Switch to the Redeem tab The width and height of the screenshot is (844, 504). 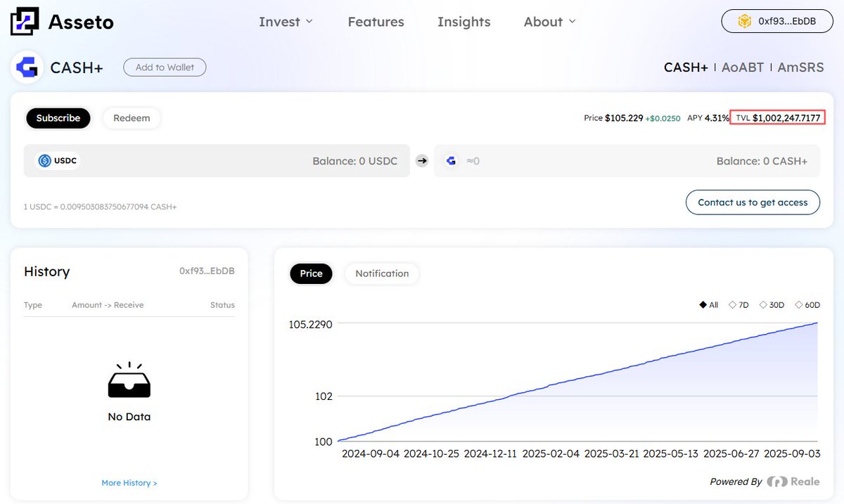tap(132, 118)
